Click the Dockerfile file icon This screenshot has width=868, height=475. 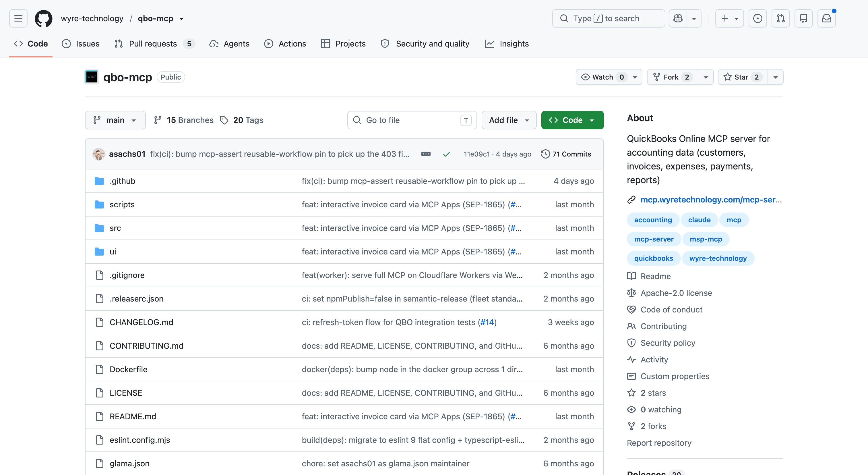(99, 370)
